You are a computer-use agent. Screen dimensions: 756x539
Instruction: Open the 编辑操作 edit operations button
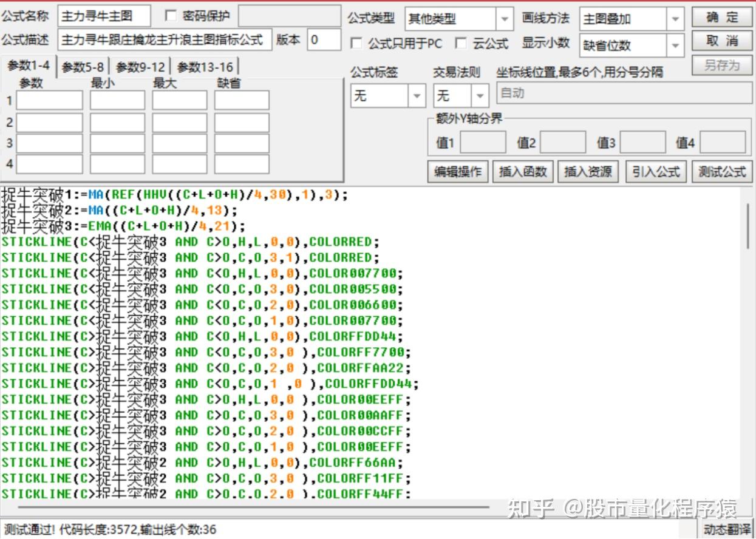click(458, 172)
